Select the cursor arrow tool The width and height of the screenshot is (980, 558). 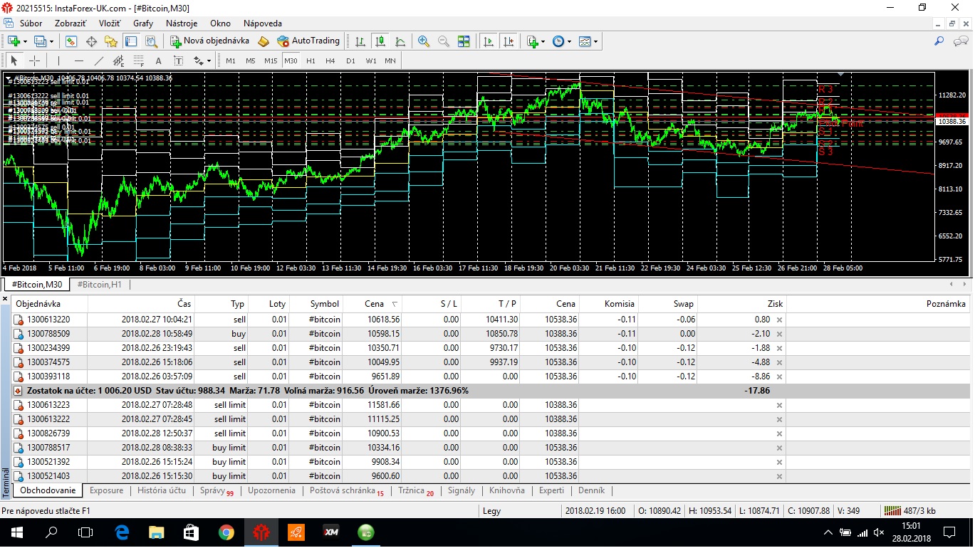(14, 60)
